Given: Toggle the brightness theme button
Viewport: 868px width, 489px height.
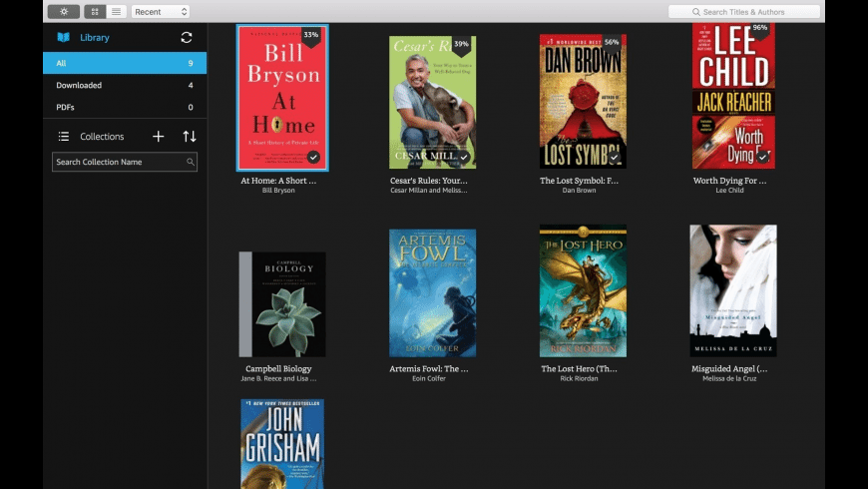Looking at the screenshot, I should 64,12.
